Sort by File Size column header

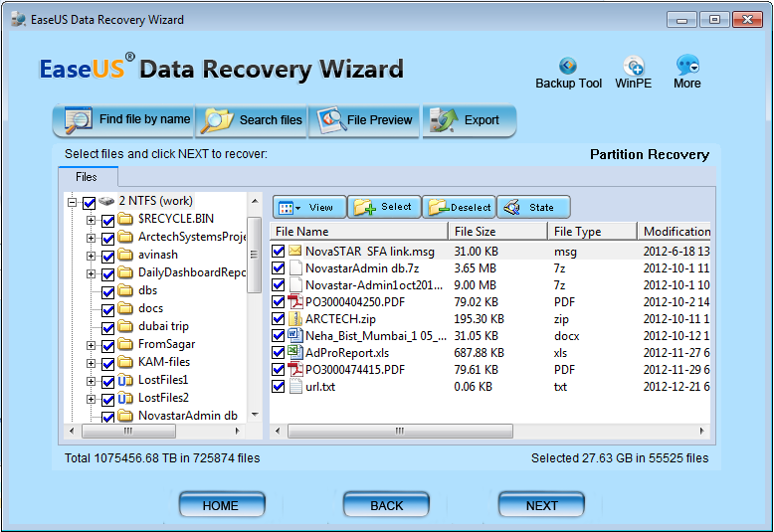point(497,231)
